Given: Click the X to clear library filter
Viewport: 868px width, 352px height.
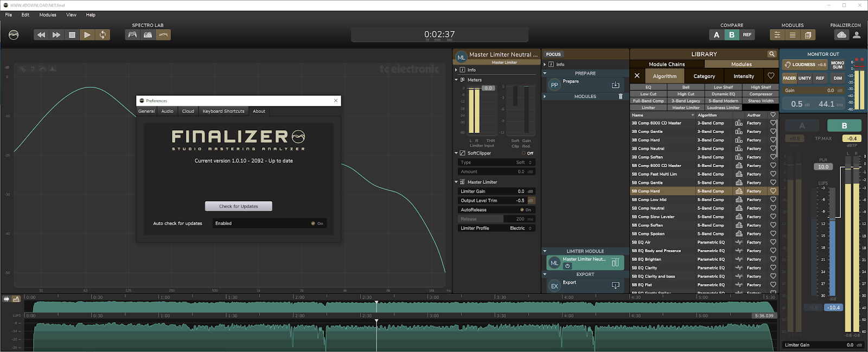Looking at the screenshot, I should coord(637,76).
